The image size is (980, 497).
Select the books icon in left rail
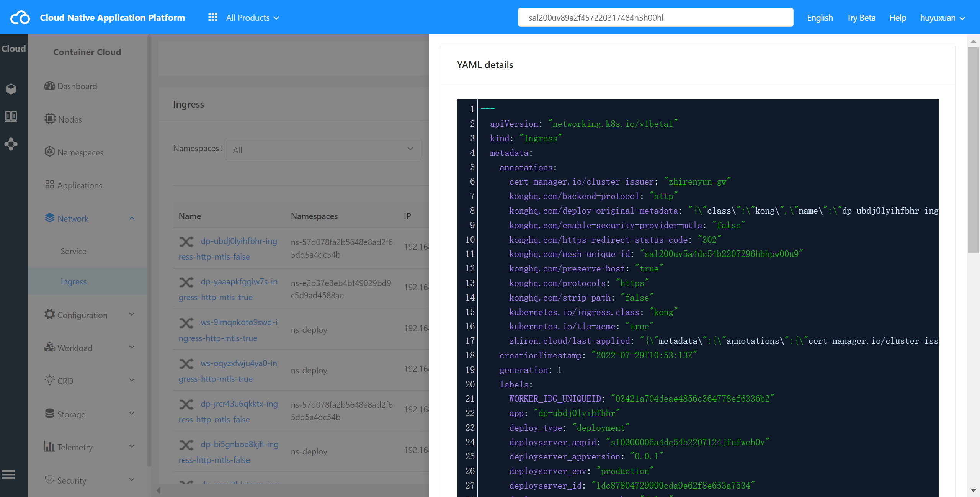click(11, 116)
